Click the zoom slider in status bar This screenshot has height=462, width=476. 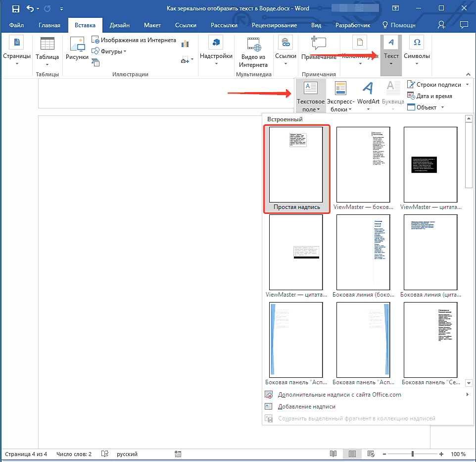[413, 454]
